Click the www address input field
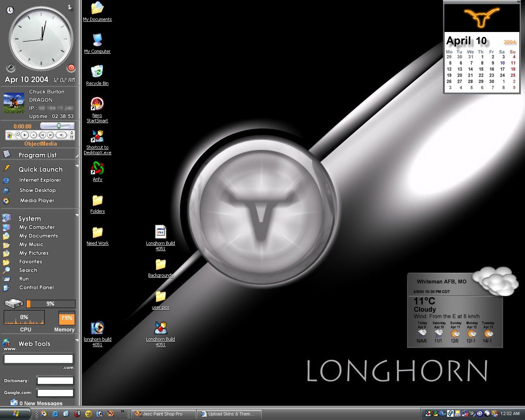This screenshot has width=525, height=420. [x=39, y=359]
